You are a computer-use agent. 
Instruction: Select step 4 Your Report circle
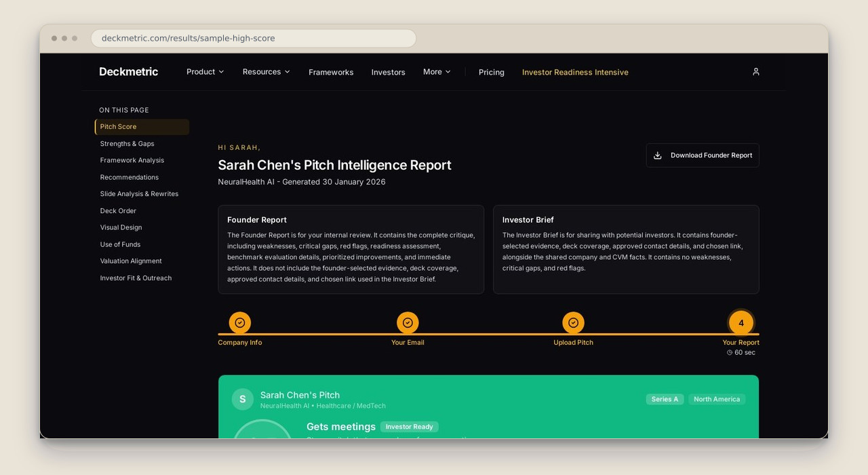point(741,323)
